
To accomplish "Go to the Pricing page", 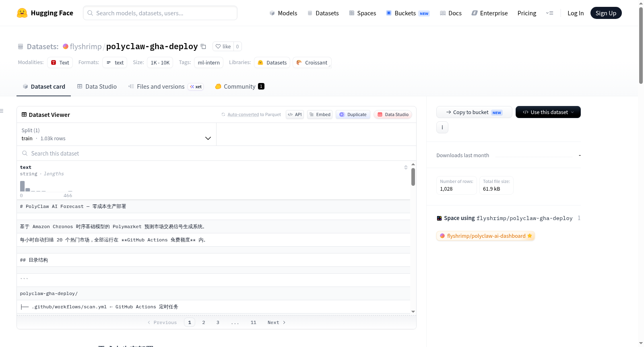I will click(x=527, y=13).
